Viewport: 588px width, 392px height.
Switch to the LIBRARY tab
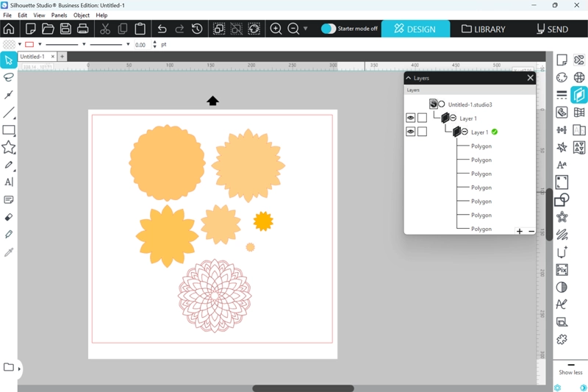point(483,29)
